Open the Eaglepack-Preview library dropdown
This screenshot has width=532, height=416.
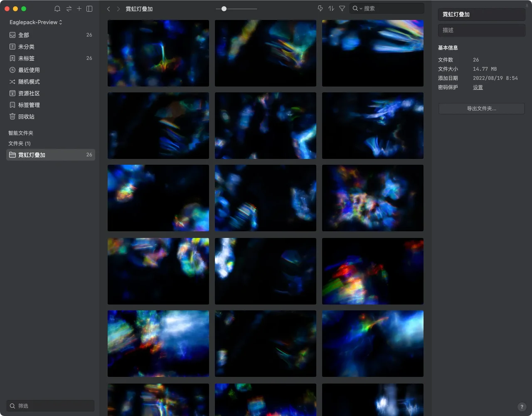coord(36,22)
